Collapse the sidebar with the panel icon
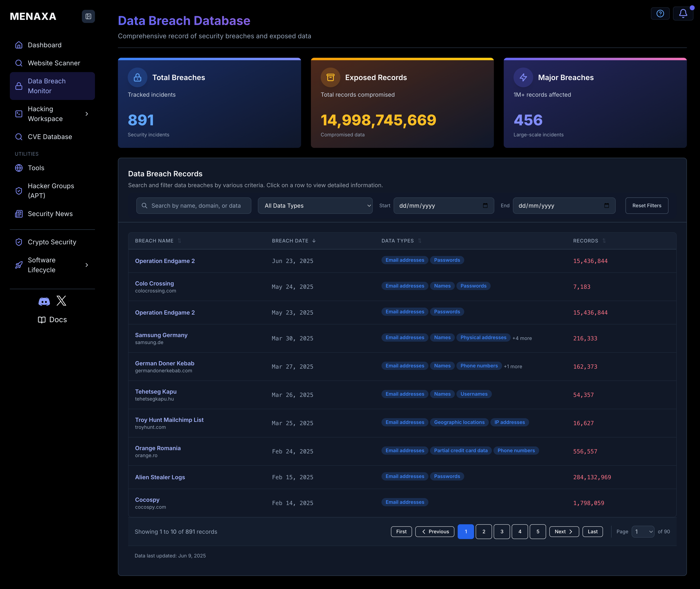 [x=88, y=16]
